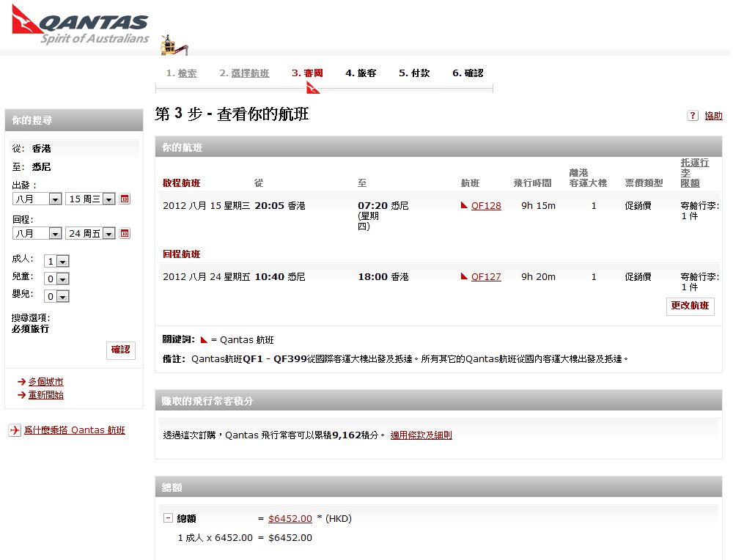Open the return date calendar icon
This screenshot has width=733, height=560.
click(x=125, y=233)
